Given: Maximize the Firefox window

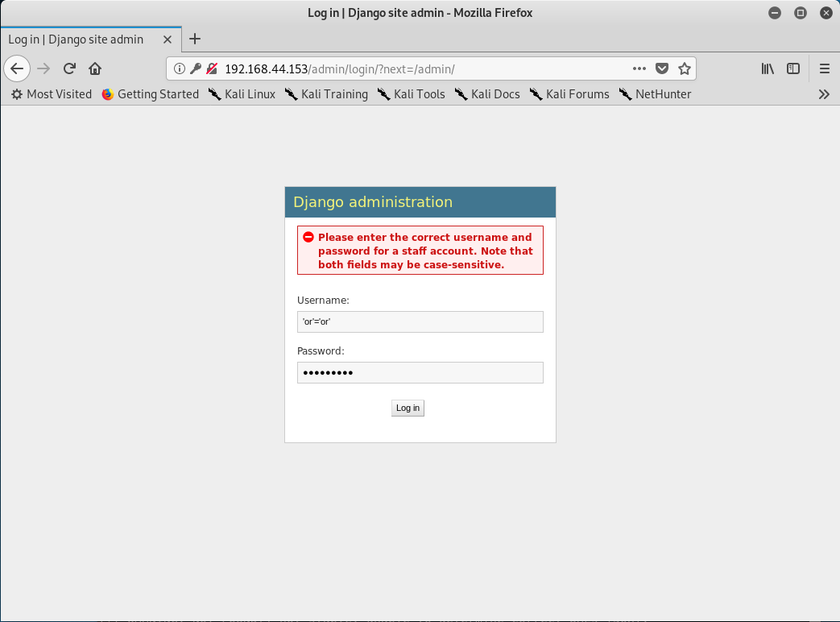Looking at the screenshot, I should 801,13.
